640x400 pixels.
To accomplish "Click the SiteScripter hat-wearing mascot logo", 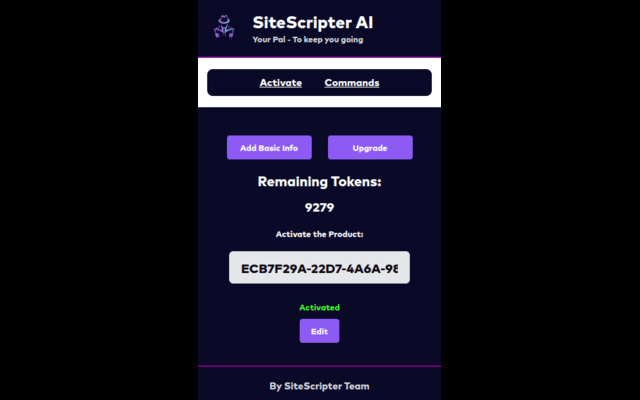I will click(224, 27).
